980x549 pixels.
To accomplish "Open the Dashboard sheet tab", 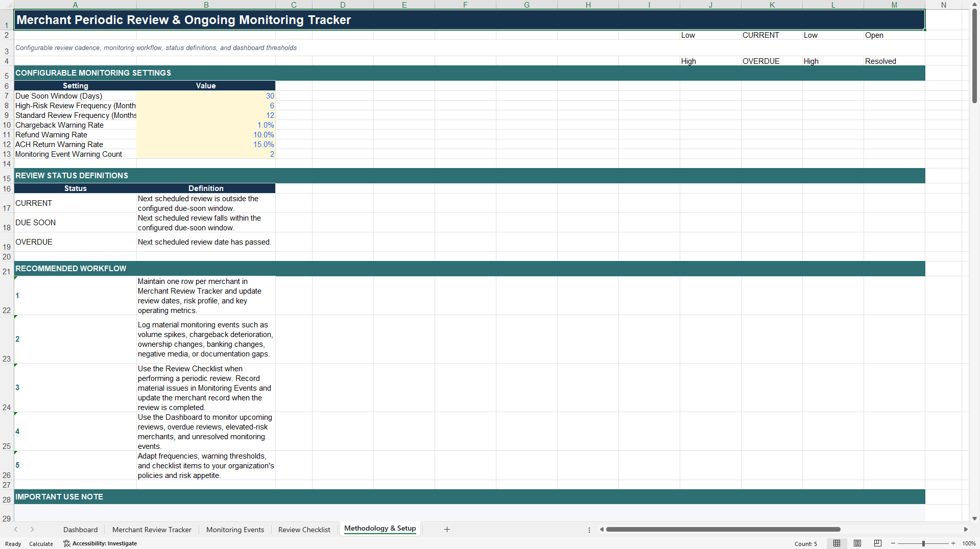I will tap(80, 530).
